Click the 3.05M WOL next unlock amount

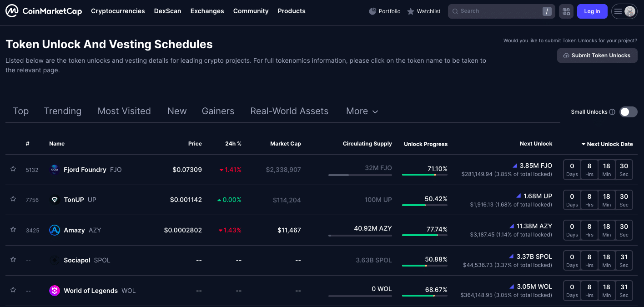tap(534, 287)
